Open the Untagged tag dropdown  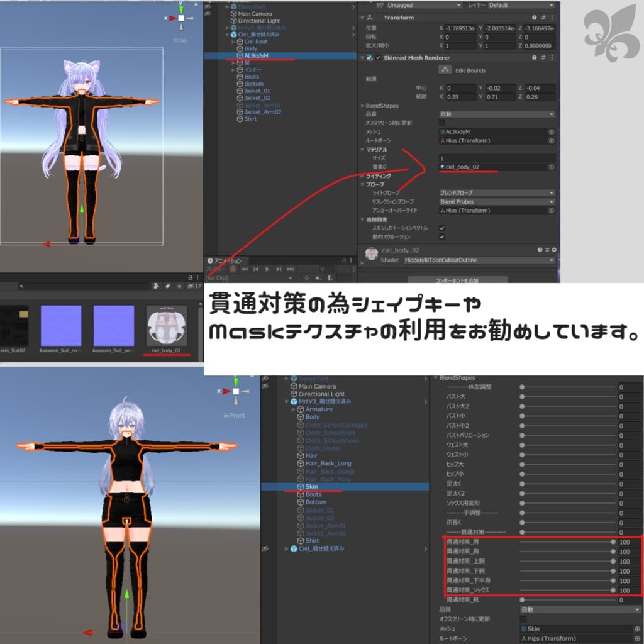425,5
